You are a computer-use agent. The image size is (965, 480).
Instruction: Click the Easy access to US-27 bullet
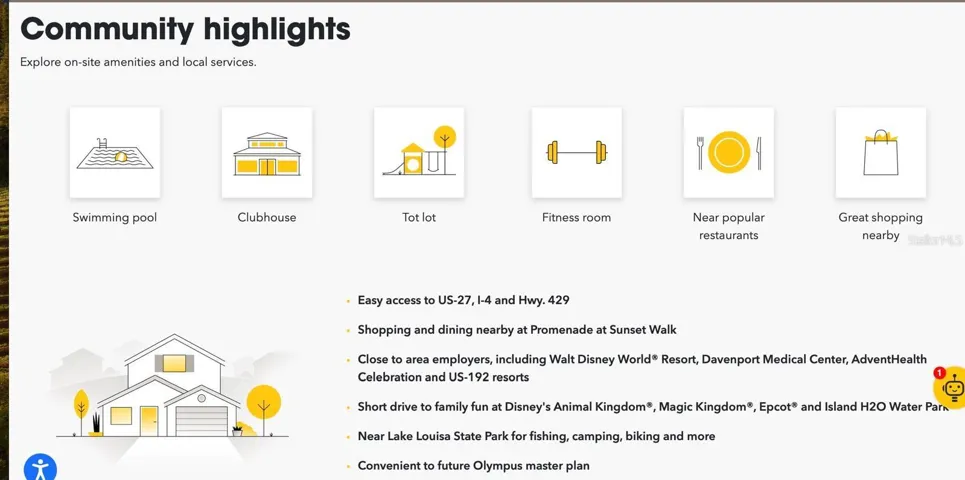(463, 300)
